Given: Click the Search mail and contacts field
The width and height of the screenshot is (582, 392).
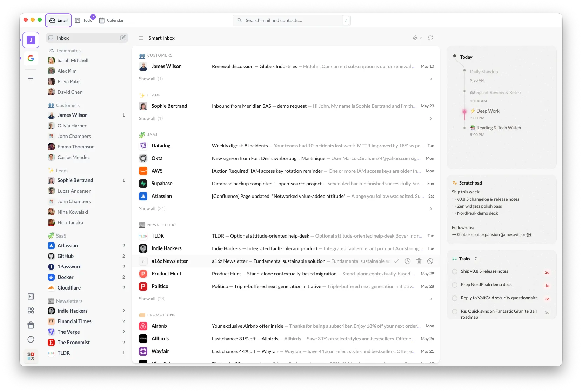Looking at the screenshot, I should 292,20.
